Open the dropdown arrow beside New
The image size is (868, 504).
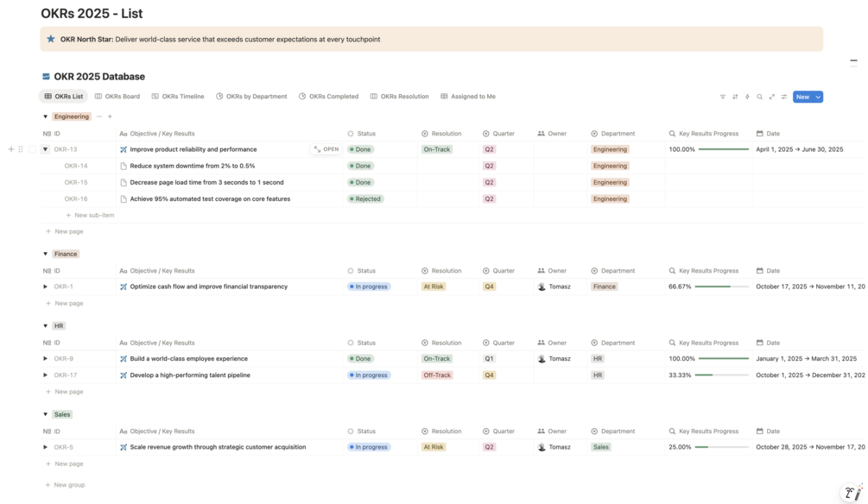[x=818, y=97]
